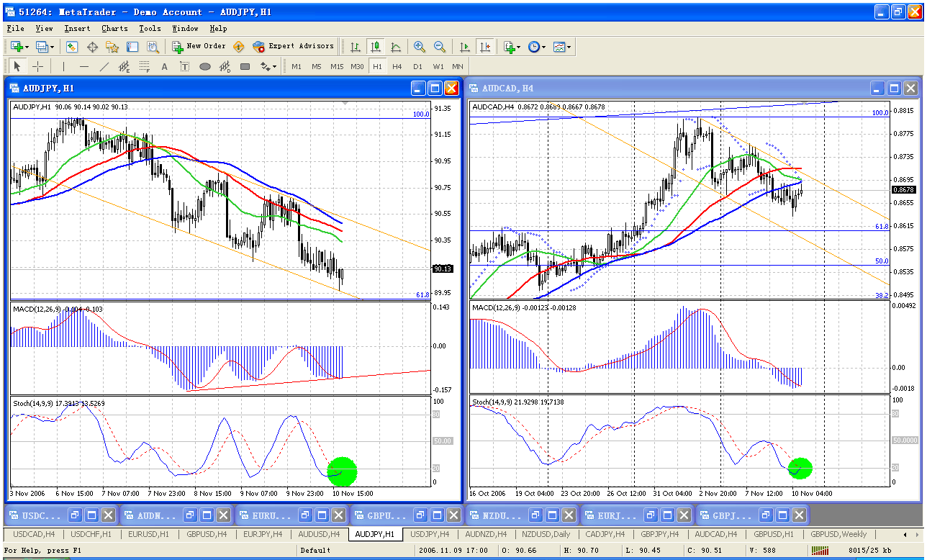Zoom out of the chart
Screen dimensions: 927x560
[440, 47]
